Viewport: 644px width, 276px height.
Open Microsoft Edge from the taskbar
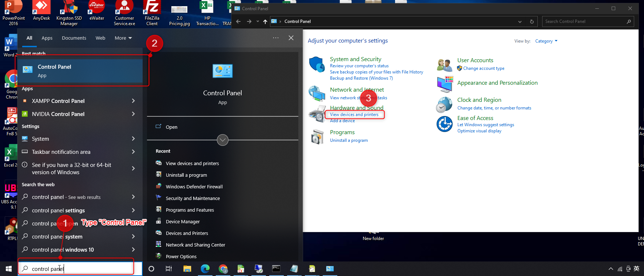(x=205, y=269)
